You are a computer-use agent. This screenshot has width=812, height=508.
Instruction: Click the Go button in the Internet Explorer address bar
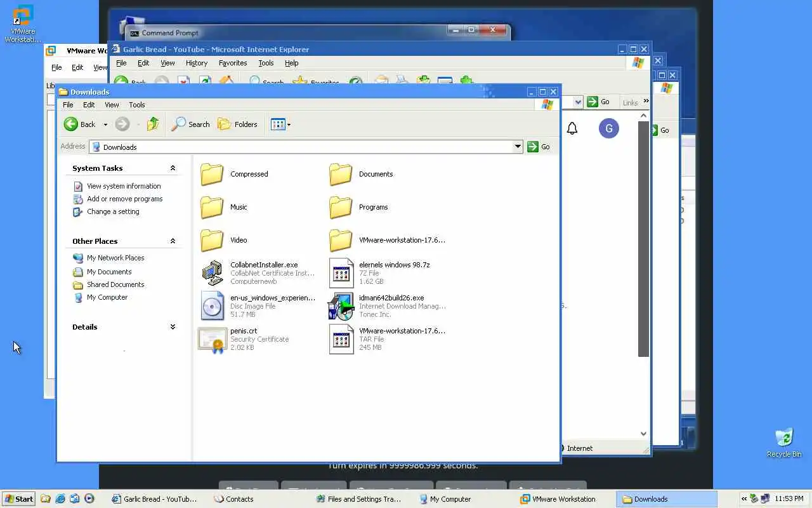598,102
